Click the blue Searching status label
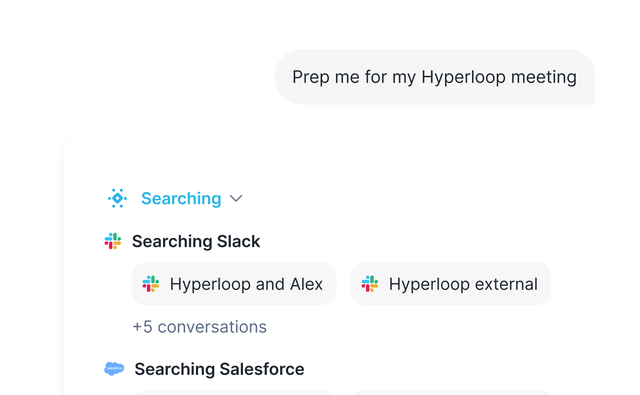 click(x=181, y=199)
